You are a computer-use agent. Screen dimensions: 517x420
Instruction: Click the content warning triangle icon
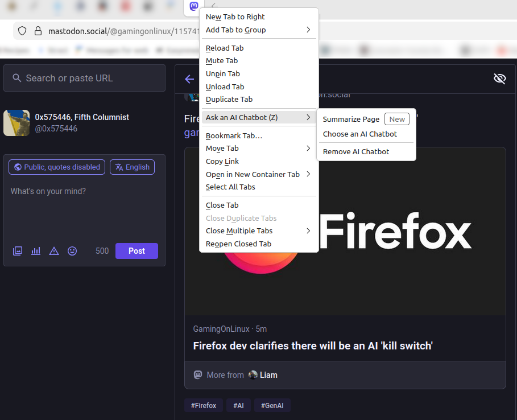[x=54, y=251]
